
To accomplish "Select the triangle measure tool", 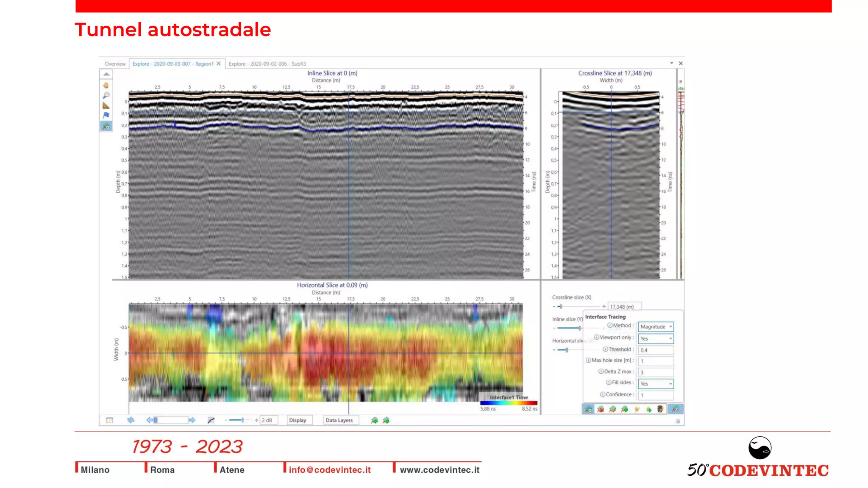I will tap(106, 105).
